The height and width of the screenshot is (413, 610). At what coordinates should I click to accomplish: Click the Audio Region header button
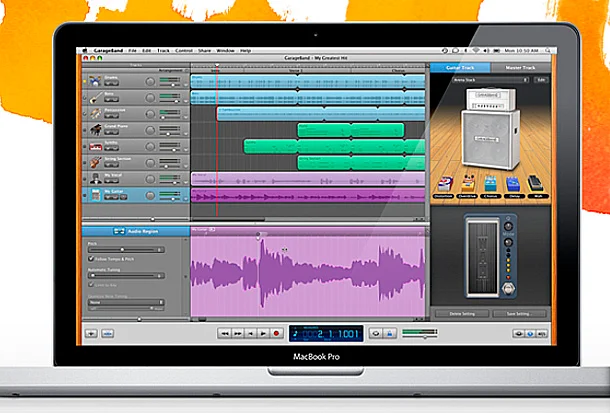(x=136, y=231)
